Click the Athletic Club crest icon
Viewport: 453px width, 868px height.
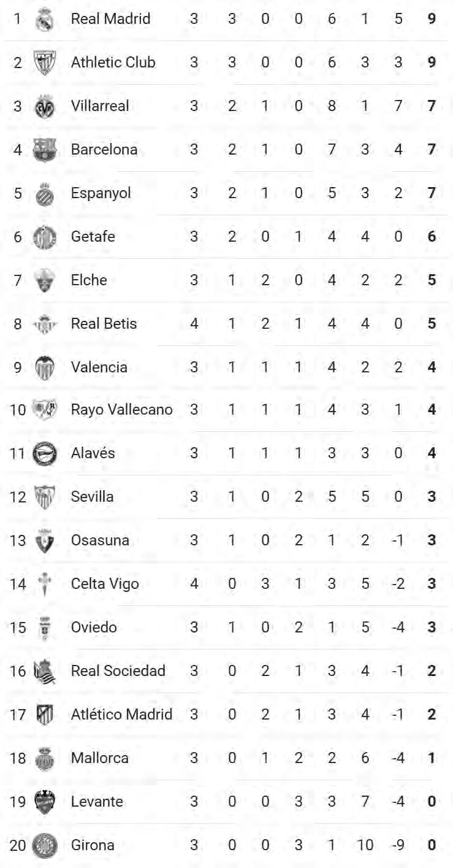point(45,63)
